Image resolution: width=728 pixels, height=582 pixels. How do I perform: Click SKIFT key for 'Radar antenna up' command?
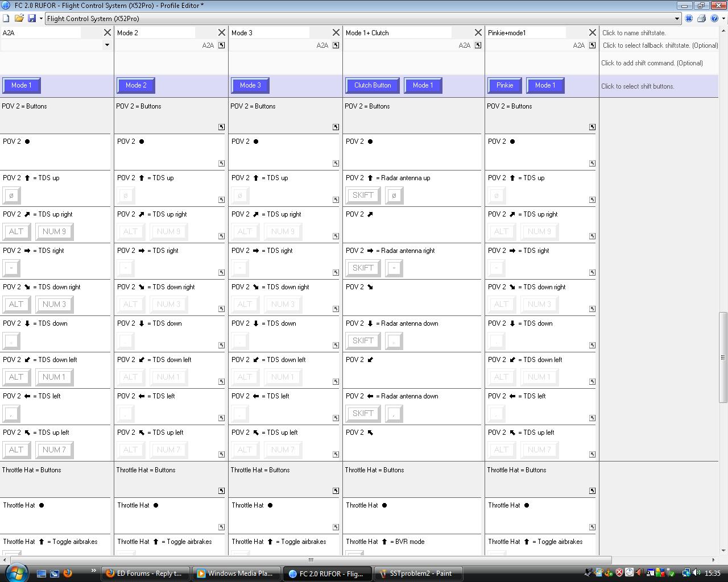click(x=363, y=195)
